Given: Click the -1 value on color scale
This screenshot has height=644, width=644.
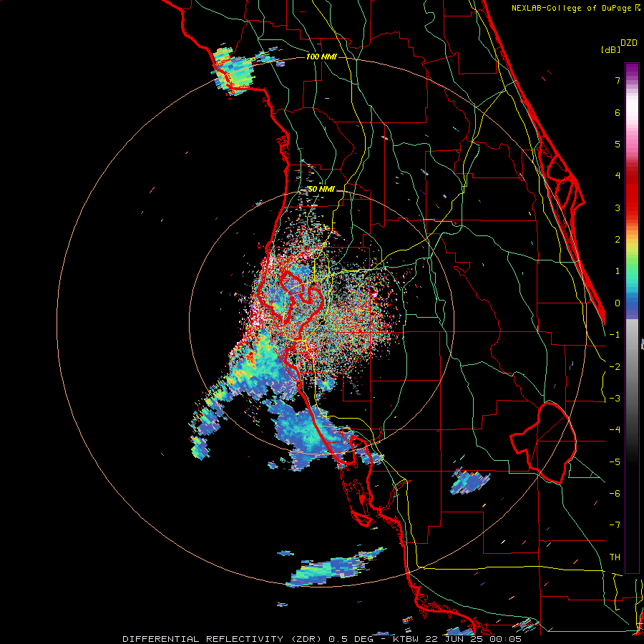Looking at the screenshot, I should [x=615, y=335].
